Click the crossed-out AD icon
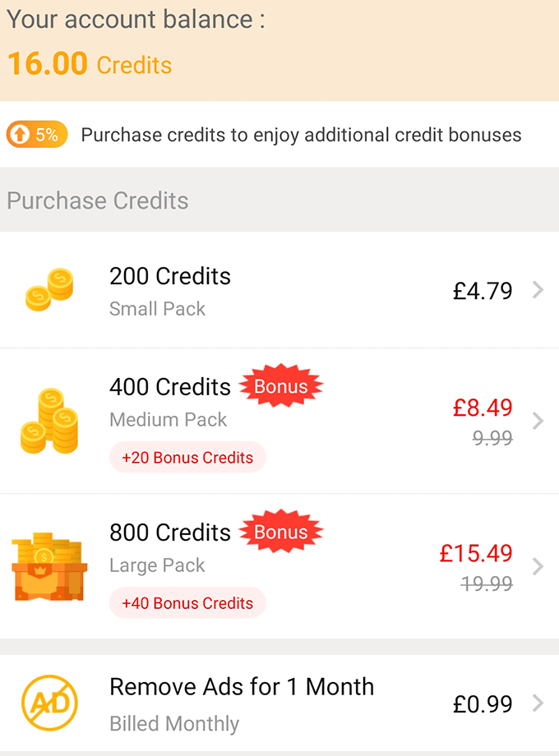The width and height of the screenshot is (559, 756). (49, 703)
